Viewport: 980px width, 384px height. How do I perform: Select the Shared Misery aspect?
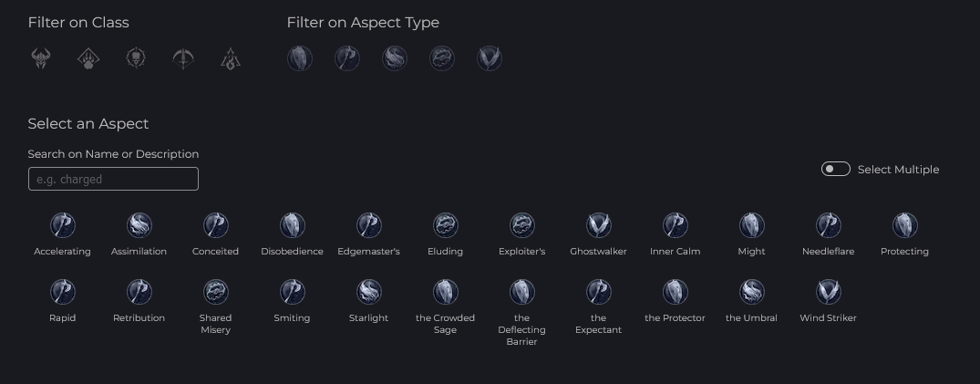coord(216,307)
